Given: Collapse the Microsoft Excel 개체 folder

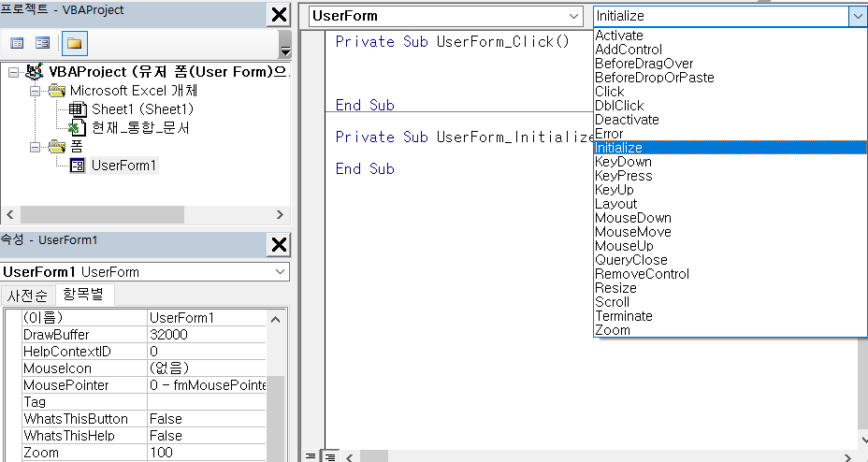Looking at the screenshot, I should [35, 91].
